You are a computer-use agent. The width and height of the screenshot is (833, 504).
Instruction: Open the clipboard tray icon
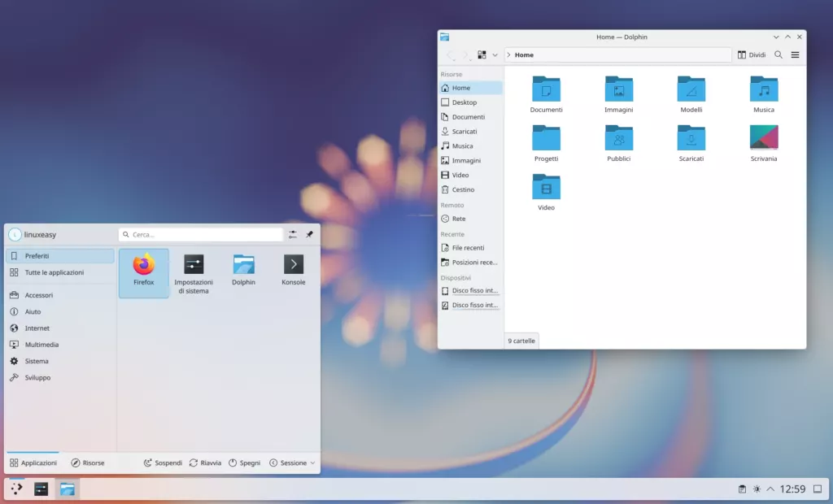[742, 489]
